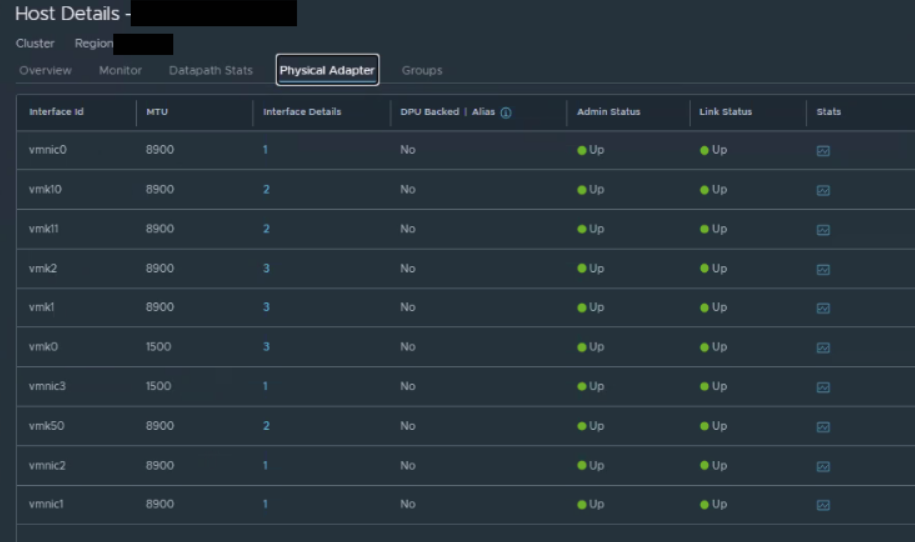
Task: Click the 1500 MTU value for vmnic3
Action: pyautogui.click(x=158, y=386)
